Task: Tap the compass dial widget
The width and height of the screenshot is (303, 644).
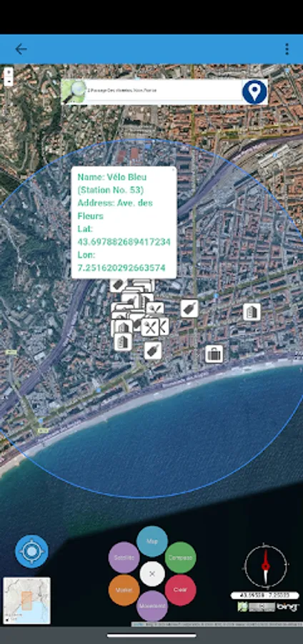Action: (266, 567)
